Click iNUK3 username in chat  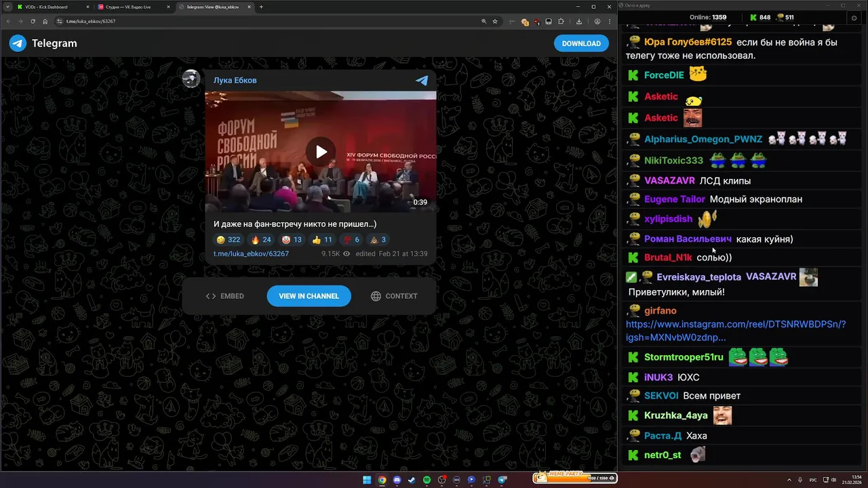(x=658, y=377)
